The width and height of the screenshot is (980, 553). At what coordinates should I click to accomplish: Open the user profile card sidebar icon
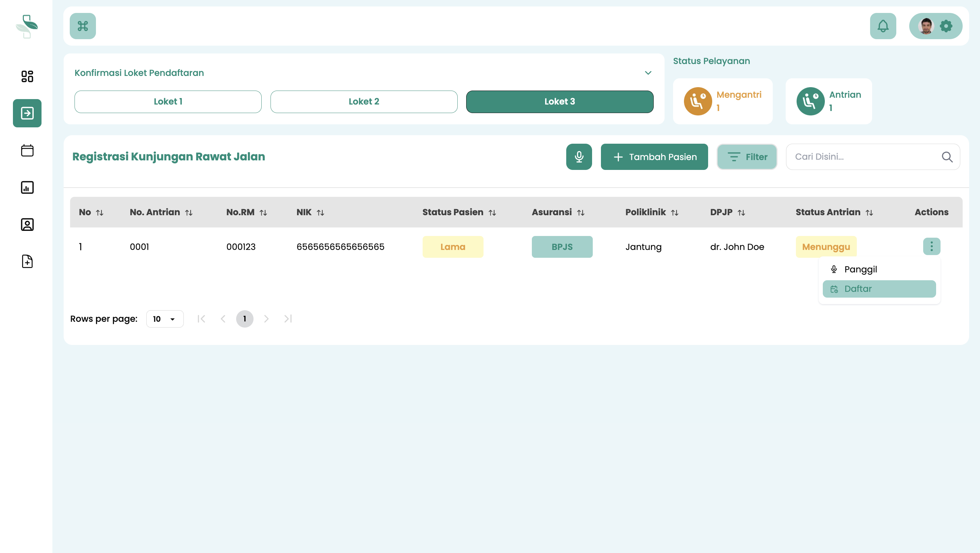click(27, 224)
